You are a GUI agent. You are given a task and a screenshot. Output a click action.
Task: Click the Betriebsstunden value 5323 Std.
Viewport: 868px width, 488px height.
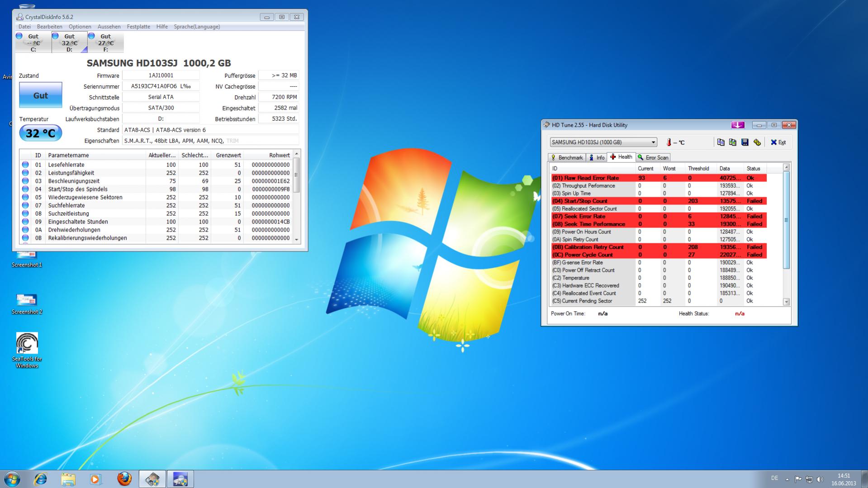pyautogui.click(x=279, y=119)
